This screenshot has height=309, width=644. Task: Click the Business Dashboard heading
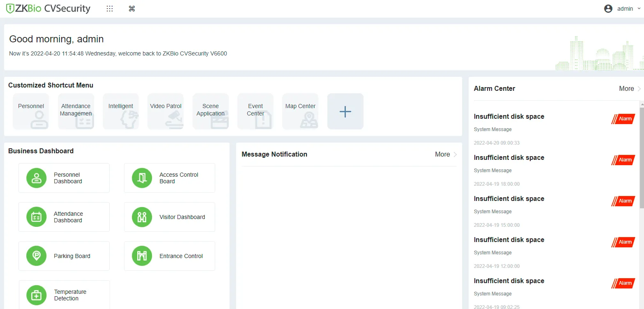point(41,151)
